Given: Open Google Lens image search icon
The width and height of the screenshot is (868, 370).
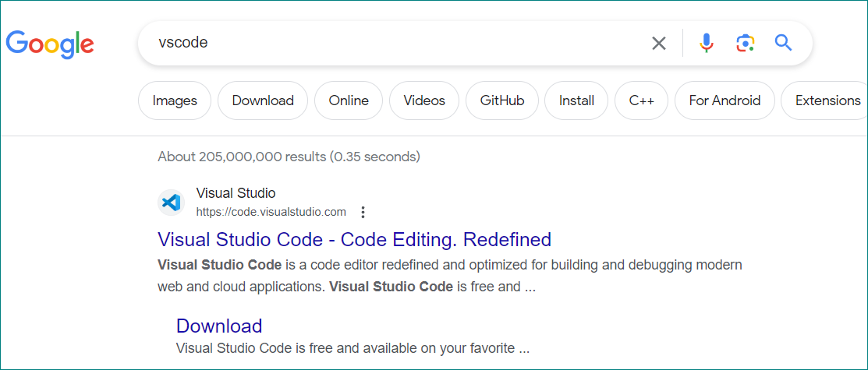Looking at the screenshot, I should click(x=745, y=43).
